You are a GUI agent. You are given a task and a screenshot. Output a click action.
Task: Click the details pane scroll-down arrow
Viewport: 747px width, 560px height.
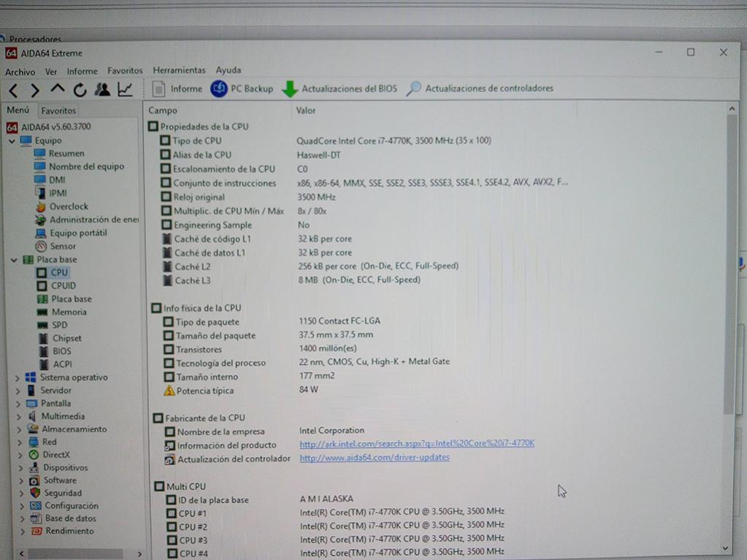(725, 548)
